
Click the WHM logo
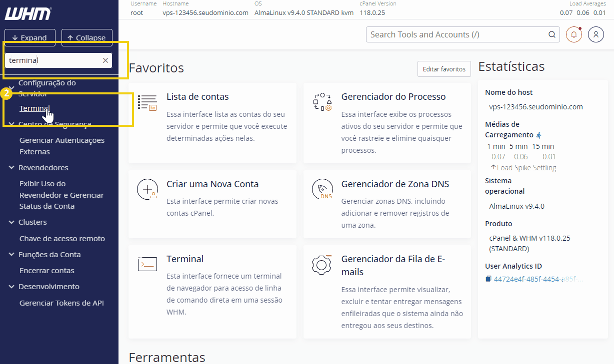(x=28, y=13)
